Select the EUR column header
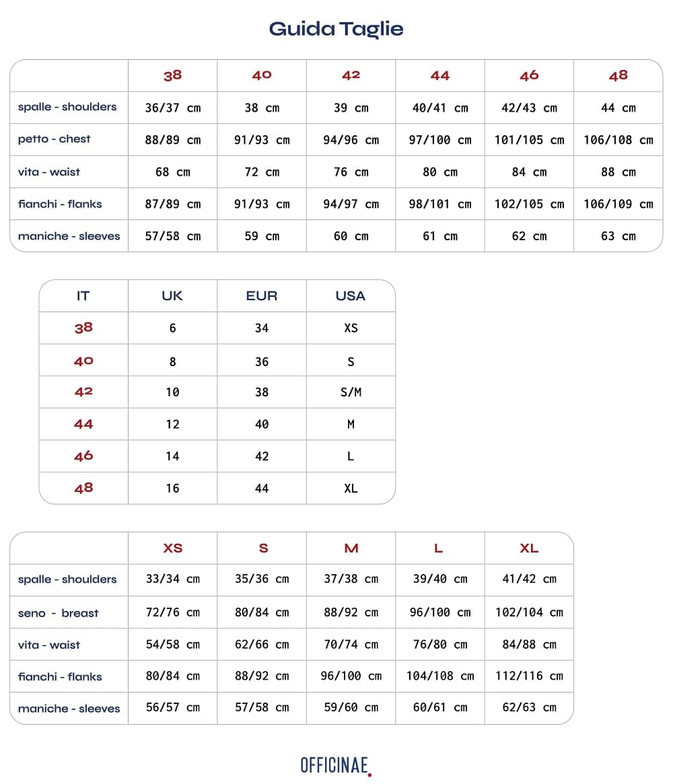The width and height of the screenshot is (673, 784). pyautogui.click(x=262, y=296)
